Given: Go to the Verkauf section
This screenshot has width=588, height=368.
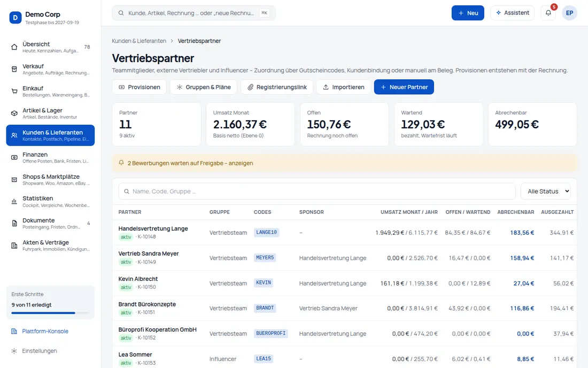Looking at the screenshot, I should 50,69.
